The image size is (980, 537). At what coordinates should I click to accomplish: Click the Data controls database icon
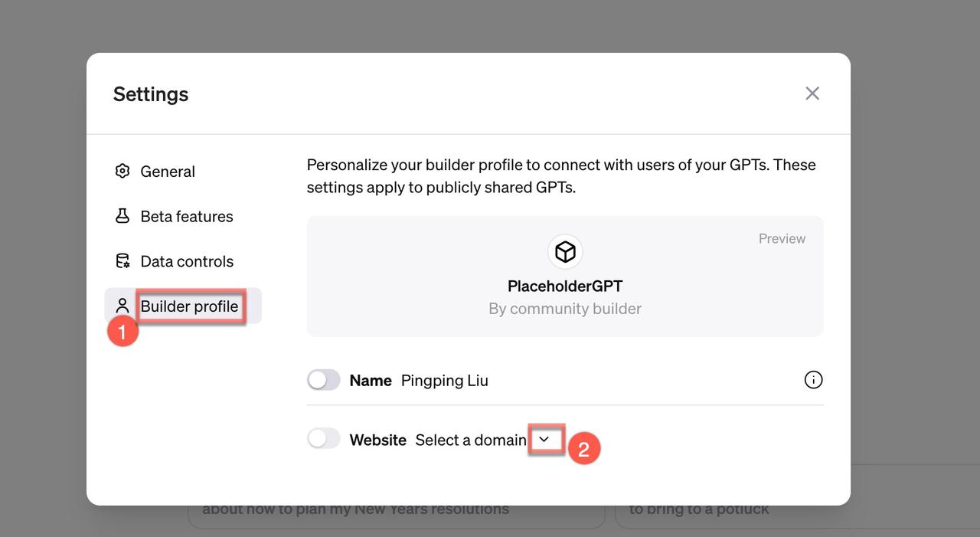[x=122, y=261]
